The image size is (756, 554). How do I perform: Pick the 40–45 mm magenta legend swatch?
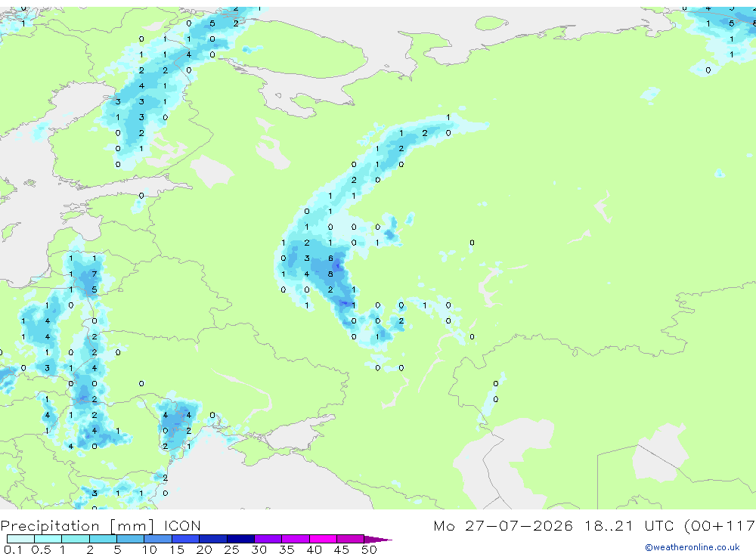tap(323, 539)
